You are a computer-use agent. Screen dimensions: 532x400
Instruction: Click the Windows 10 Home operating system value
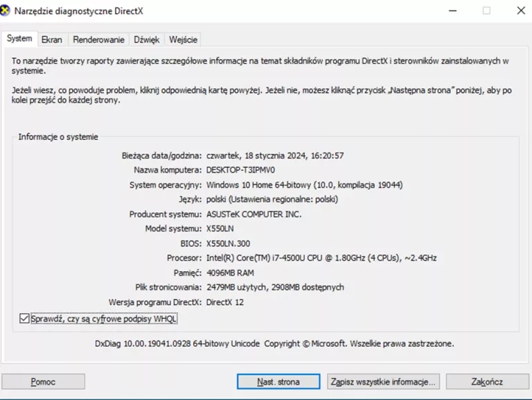click(304, 185)
